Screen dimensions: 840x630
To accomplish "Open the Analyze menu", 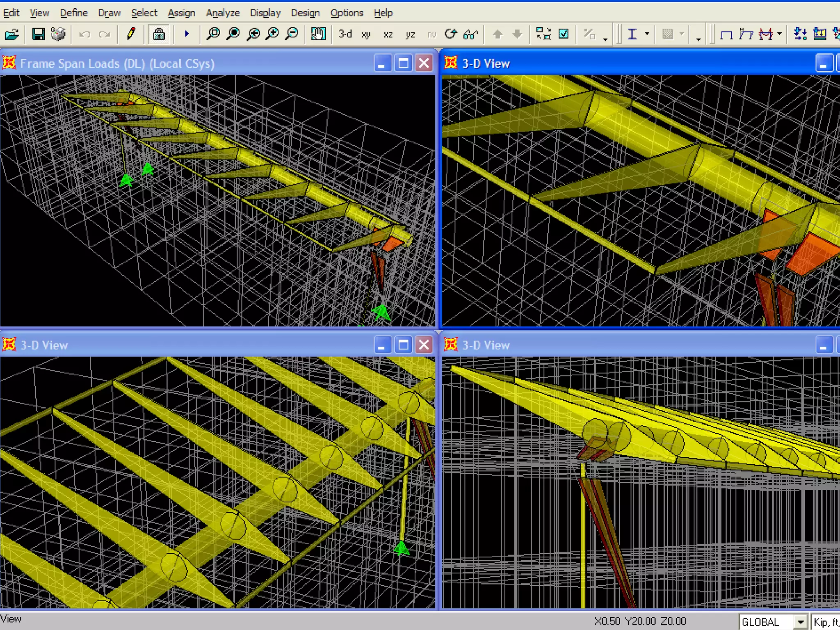I will (x=223, y=13).
